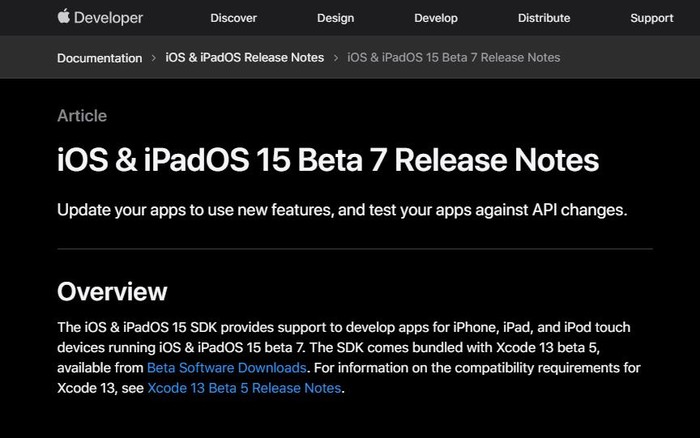Click the subtitle starting 'Update your apps'

(x=342, y=210)
